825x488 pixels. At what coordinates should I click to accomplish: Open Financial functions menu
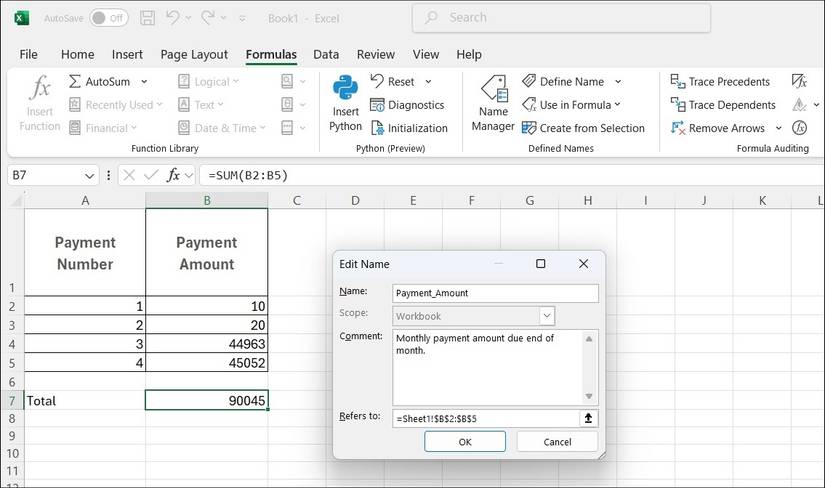[x=103, y=128]
